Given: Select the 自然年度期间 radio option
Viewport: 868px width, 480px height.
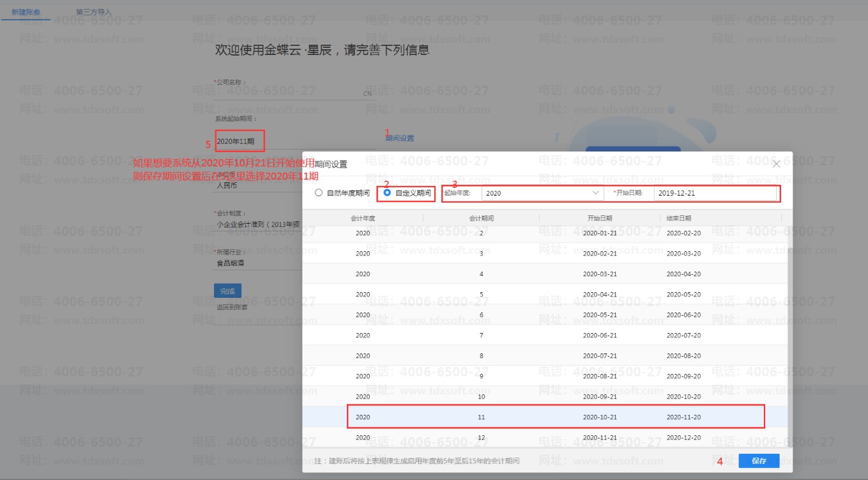Looking at the screenshot, I should [x=319, y=192].
